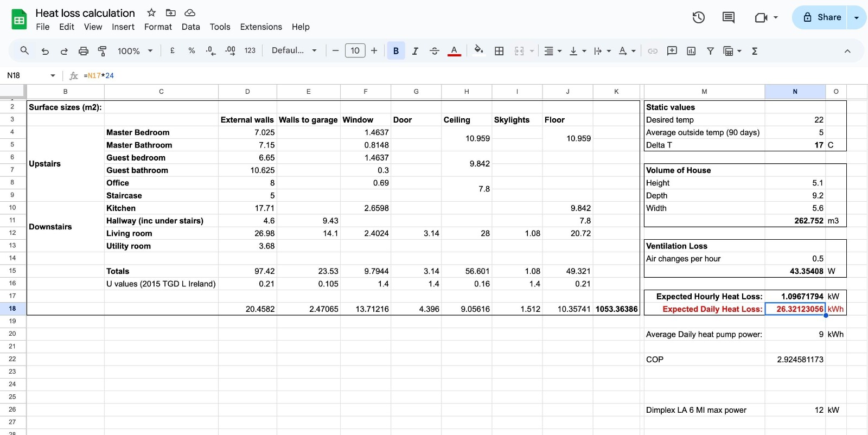868x435 pixels.
Task: Toggle Bold formatting
Action: click(x=396, y=51)
